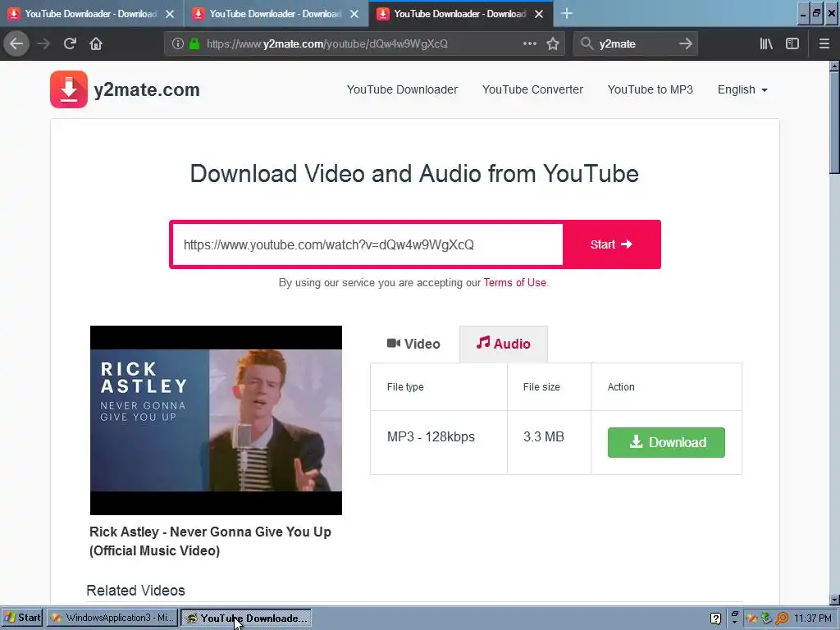Click the Related Videos heading
The width and height of the screenshot is (840, 630).
(x=135, y=591)
